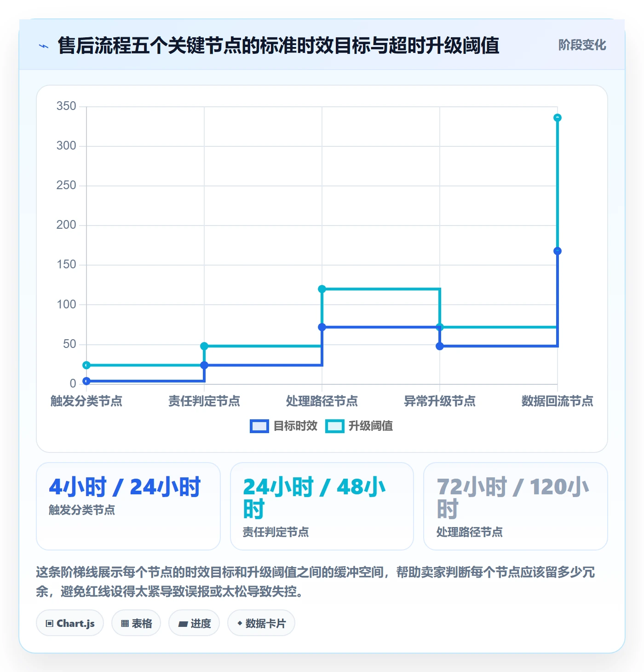Select the Chart.js tag chip

70,623
